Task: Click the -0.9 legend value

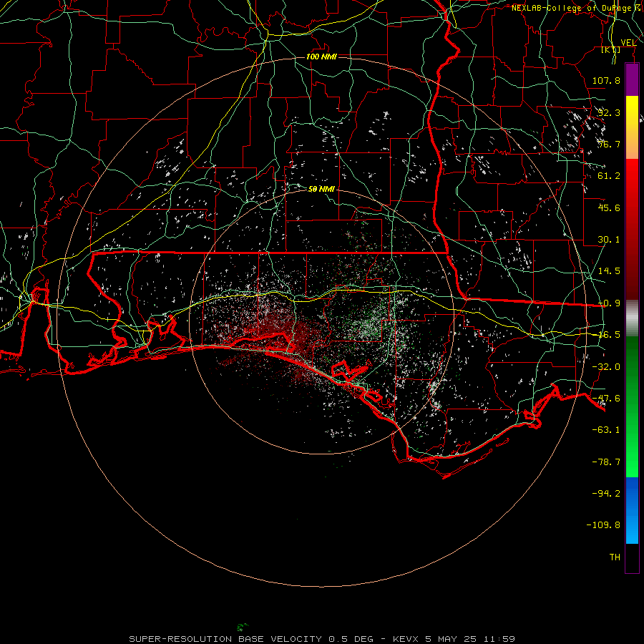Action: pos(609,303)
